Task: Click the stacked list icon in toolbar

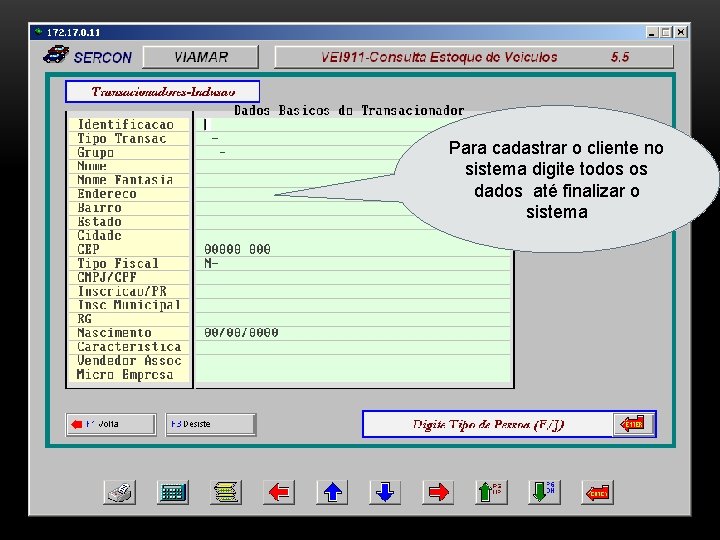Action: pyautogui.click(x=226, y=492)
